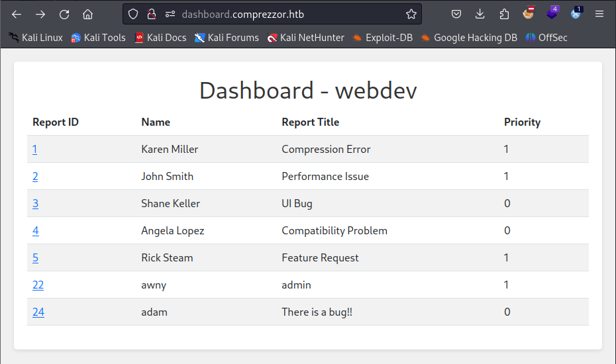View the insecure connection lock icon
Viewport: 616px width, 364px height.
coord(151,15)
